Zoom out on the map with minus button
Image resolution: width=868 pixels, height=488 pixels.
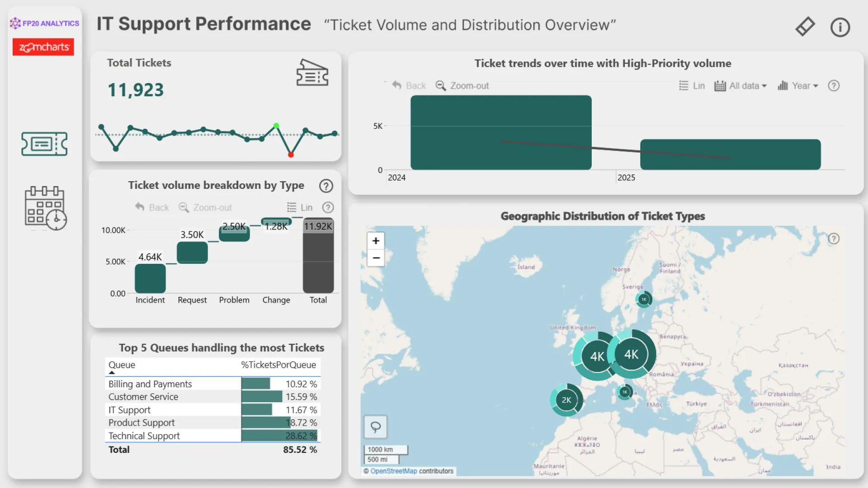(376, 258)
